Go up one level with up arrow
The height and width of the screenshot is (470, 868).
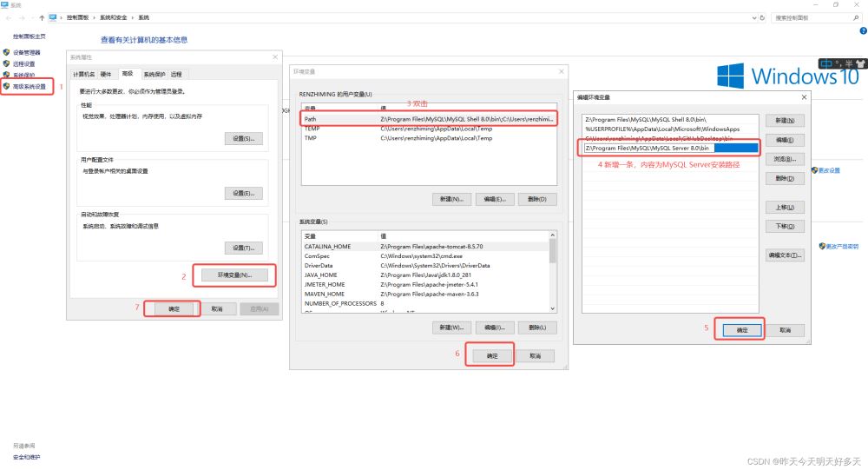[x=42, y=17]
